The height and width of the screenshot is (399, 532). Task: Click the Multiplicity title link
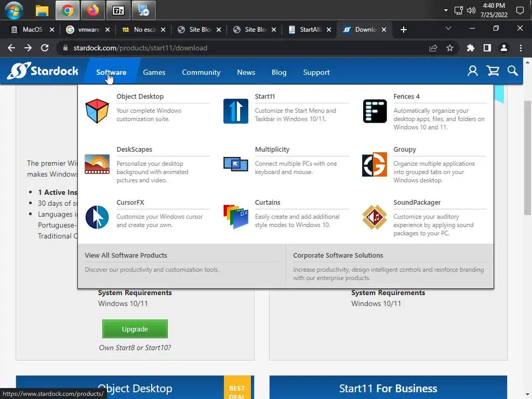point(272,149)
